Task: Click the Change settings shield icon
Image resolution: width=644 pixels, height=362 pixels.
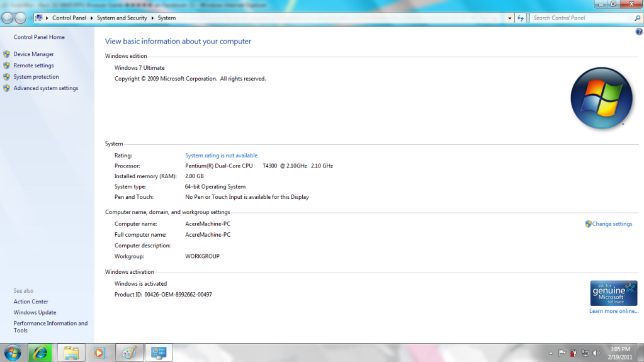Action: point(588,224)
